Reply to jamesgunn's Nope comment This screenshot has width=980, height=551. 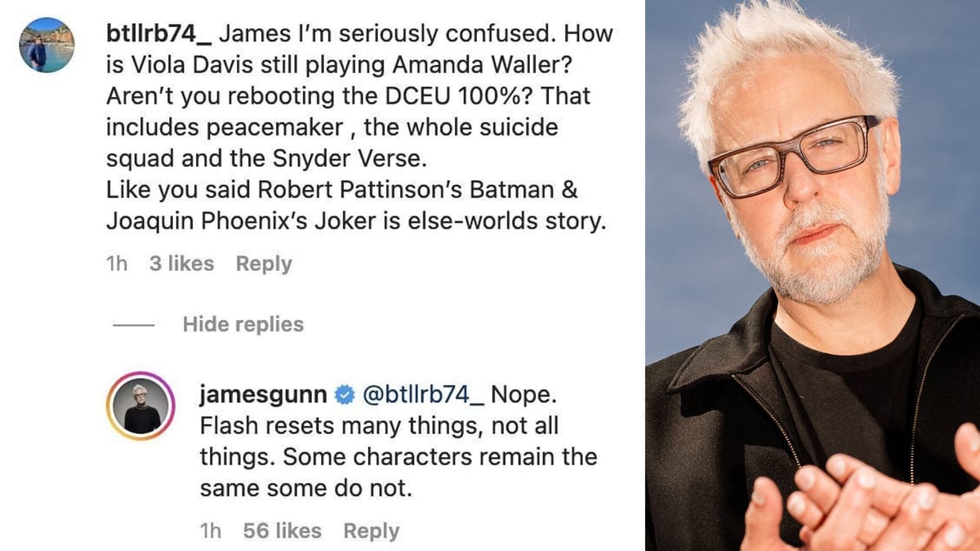pyautogui.click(x=371, y=531)
